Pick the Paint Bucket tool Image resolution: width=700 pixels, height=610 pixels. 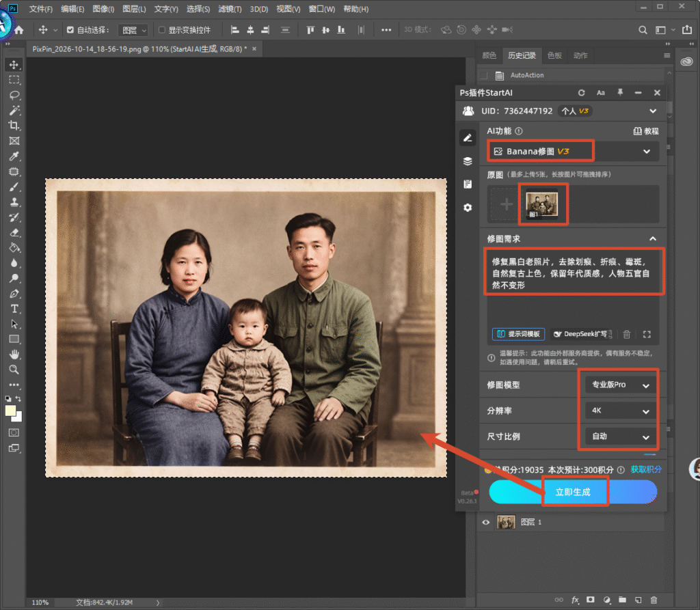coord(14,248)
